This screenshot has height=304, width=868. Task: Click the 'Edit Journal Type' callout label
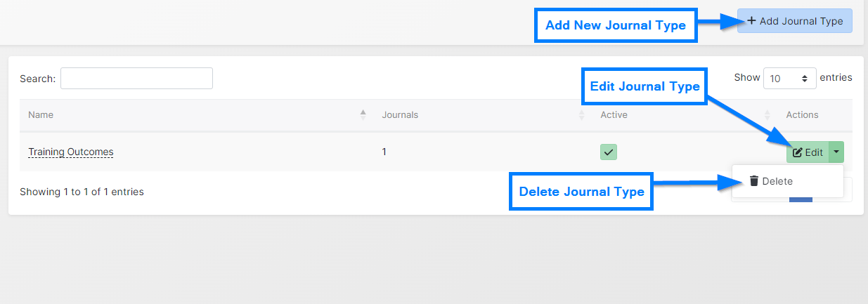point(644,86)
